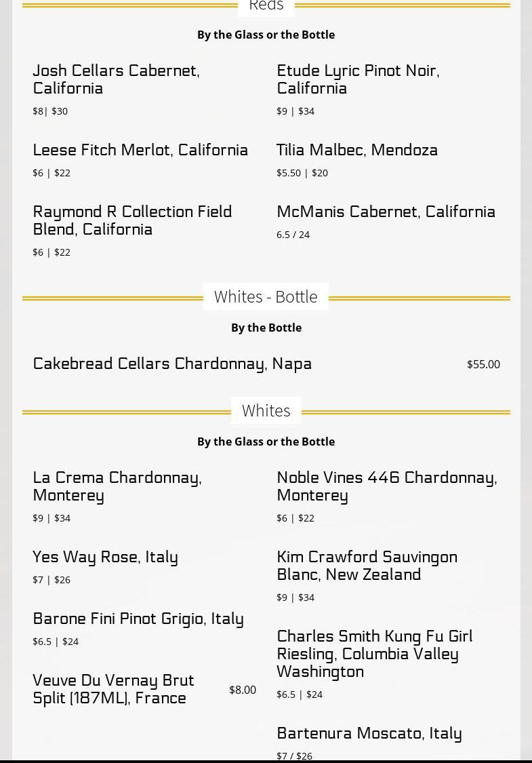This screenshot has width=532, height=763.
Task: Select Tilia Malbec, Mendoza entry
Action: (357, 150)
